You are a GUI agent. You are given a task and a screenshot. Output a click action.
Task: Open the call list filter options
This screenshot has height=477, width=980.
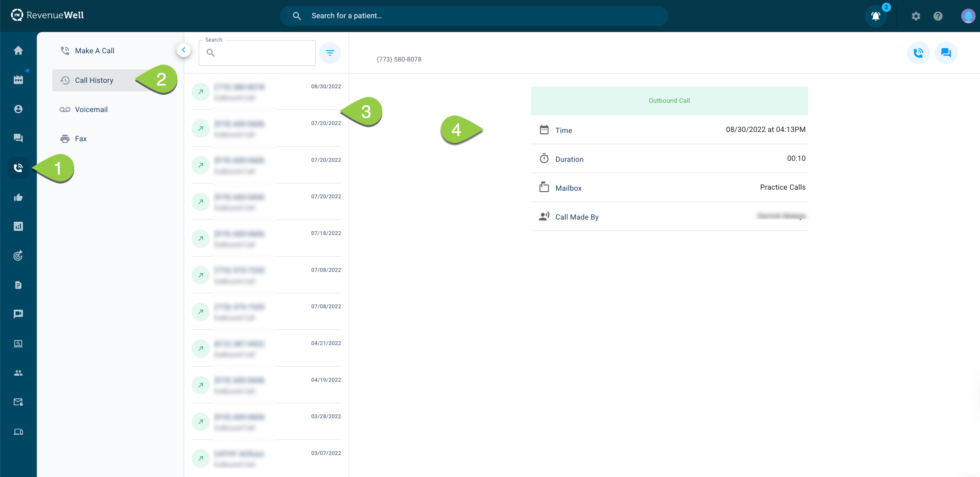[x=330, y=53]
